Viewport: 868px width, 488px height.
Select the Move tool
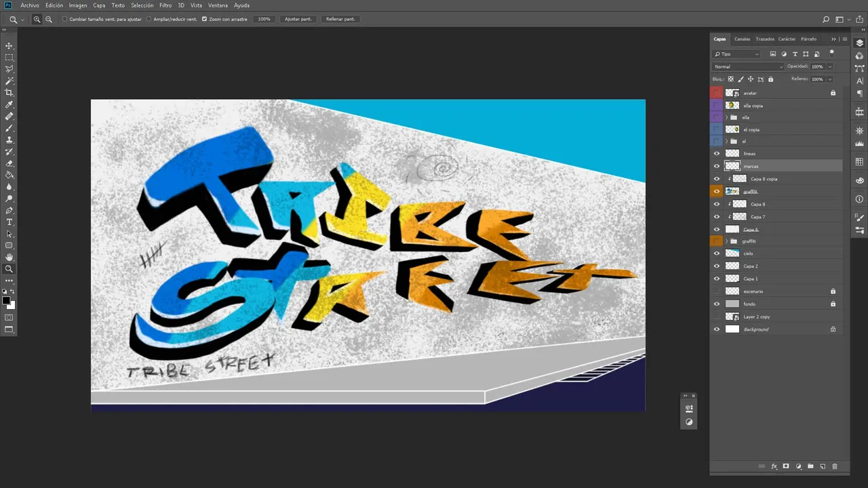pyautogui.click(x=9, y=45)
